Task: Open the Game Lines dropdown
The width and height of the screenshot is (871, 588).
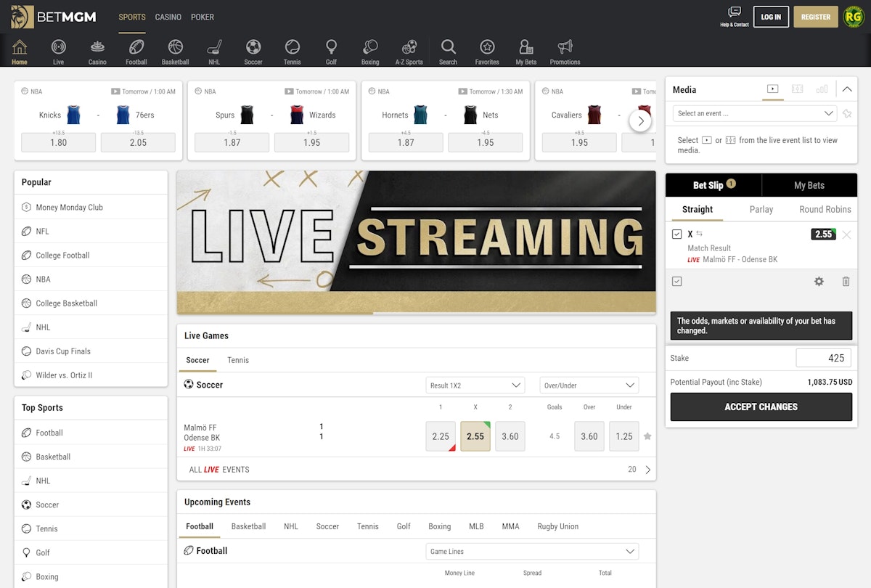Action: (x=532, y=552)
